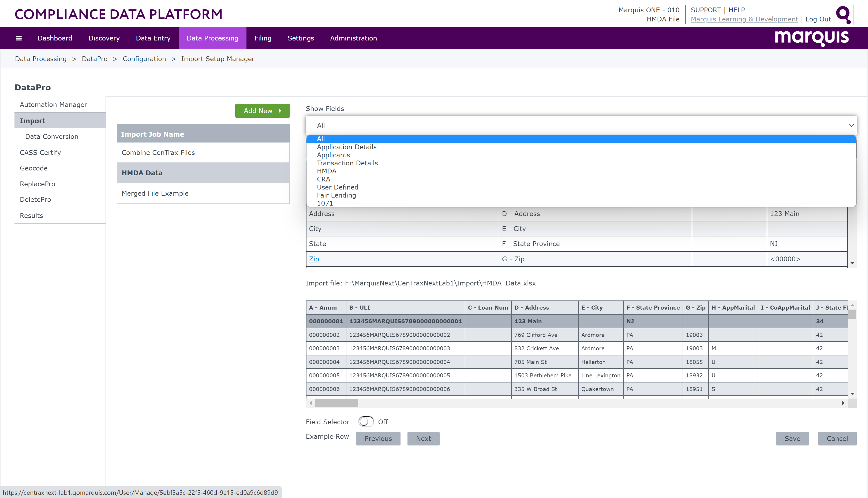Navigate to Configuration via the breadcrumb
The image size is (868, 498).
click(x=144, y=59)
